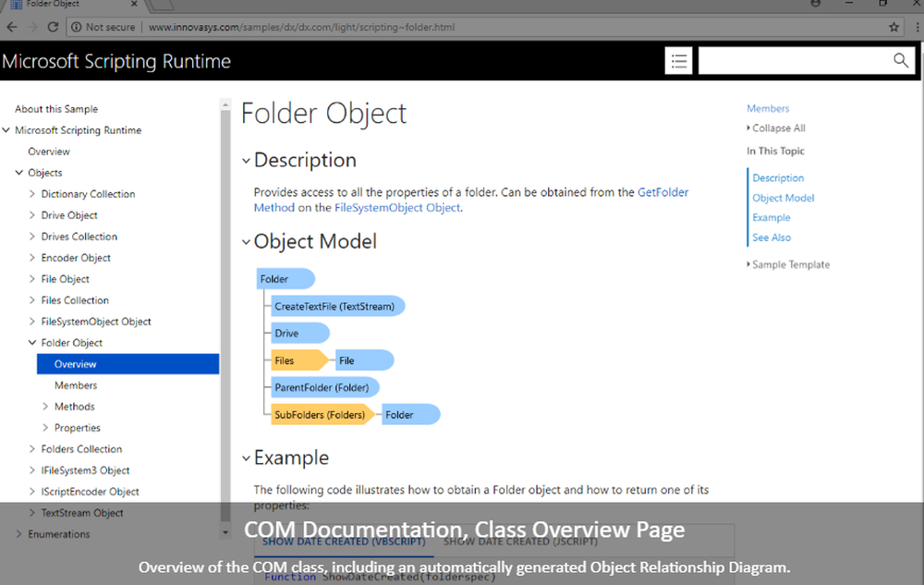The width and height of the screenshot is (924, 585).
Task: Expand the File Object node
Action: 32,279
